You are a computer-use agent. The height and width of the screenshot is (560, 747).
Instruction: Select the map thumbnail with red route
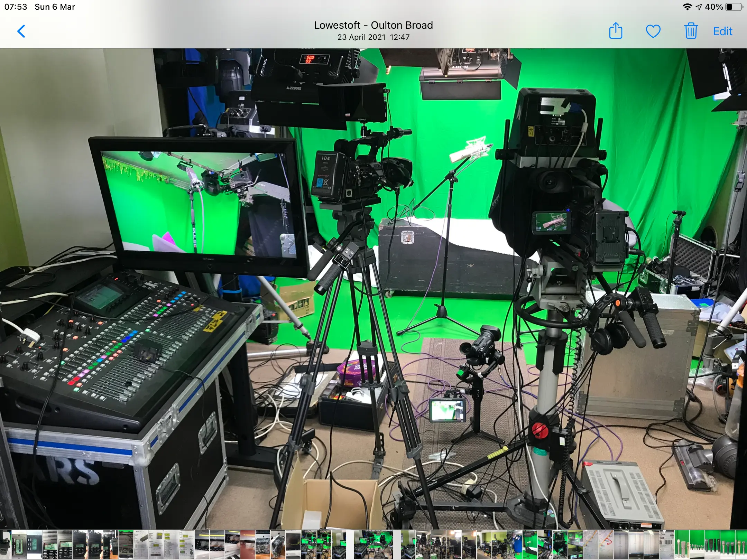[606, 545]
